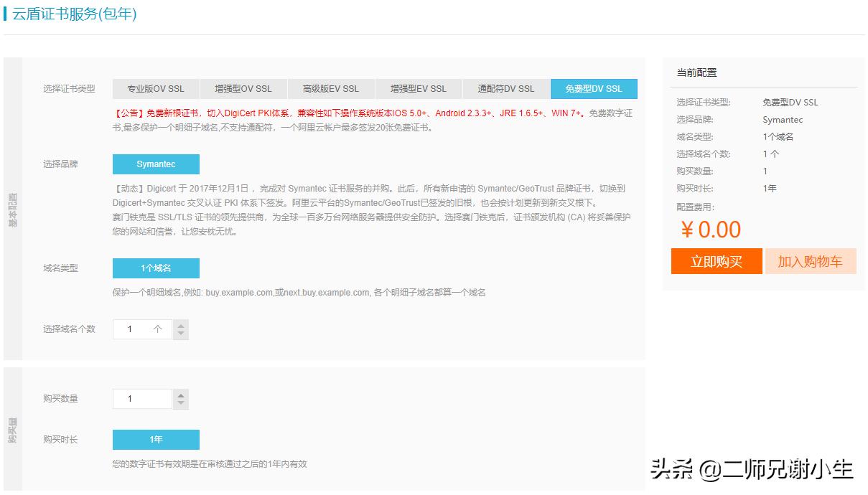
Task: Select the 免费型DV SSL certificate tab
Action: [x=593, y=89]
